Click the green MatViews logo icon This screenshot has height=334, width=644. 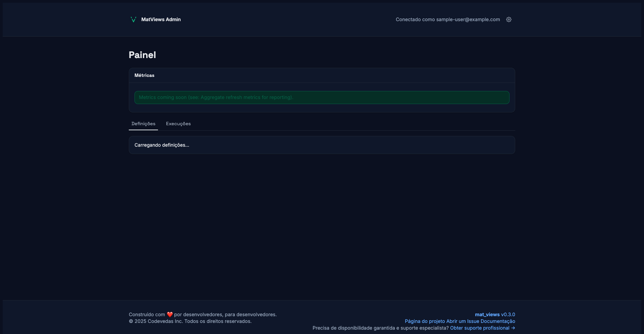tap(133, 19)
